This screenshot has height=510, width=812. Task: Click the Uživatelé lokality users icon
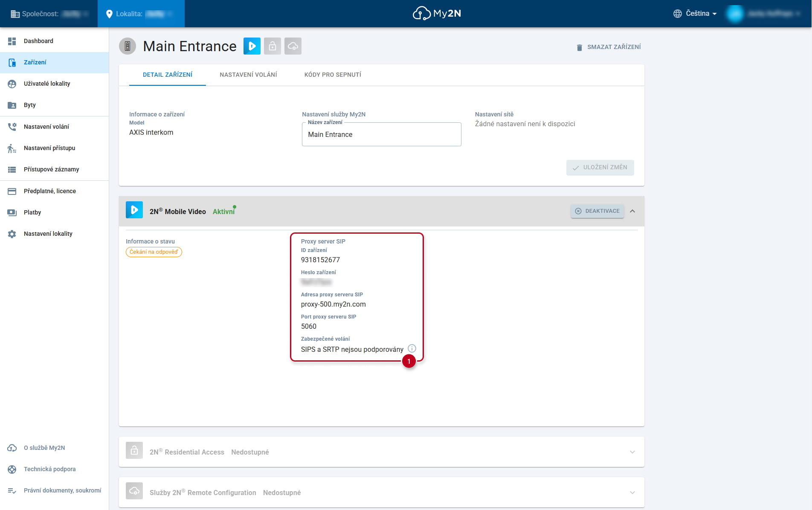point(12,84)
